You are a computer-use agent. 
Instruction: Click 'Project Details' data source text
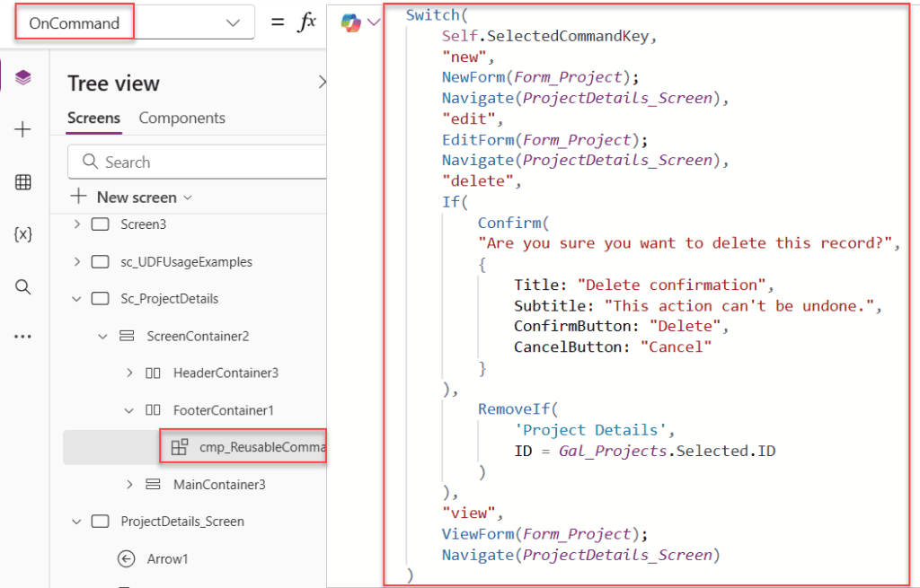point(590,430)
